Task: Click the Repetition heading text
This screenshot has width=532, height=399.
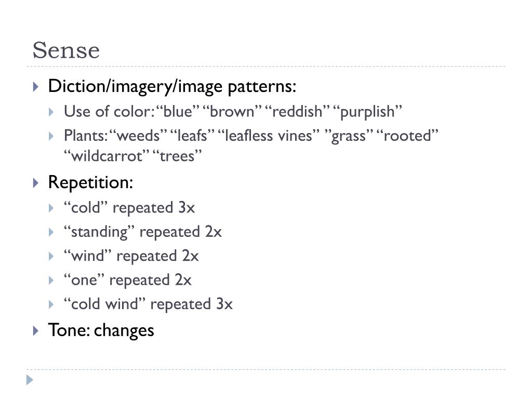Action: 90,183
